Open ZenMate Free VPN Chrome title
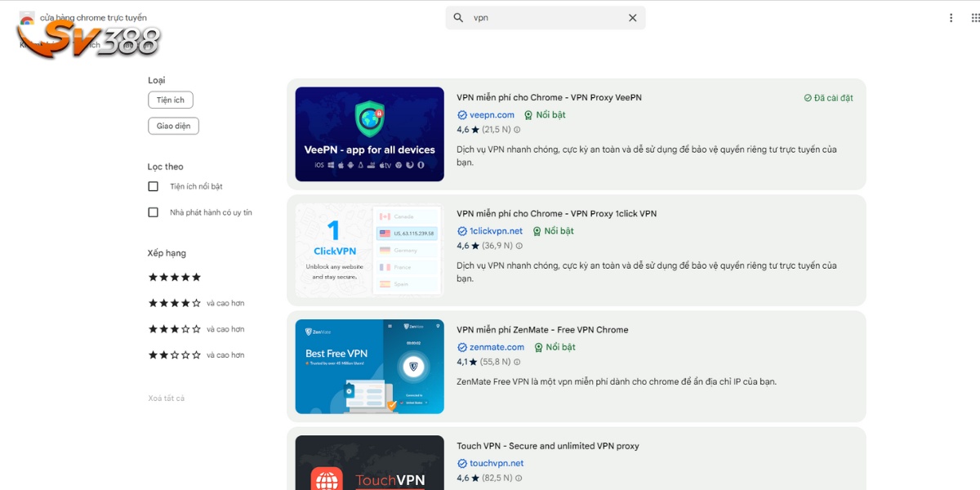This screenshot has height=490, width=980. 542,330
